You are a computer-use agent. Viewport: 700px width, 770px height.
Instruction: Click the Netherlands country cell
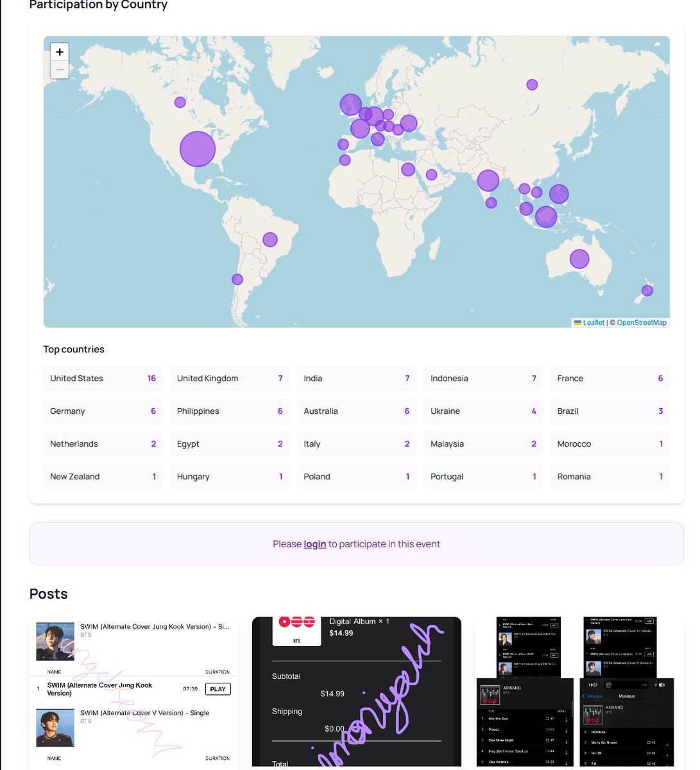point(103,444)
